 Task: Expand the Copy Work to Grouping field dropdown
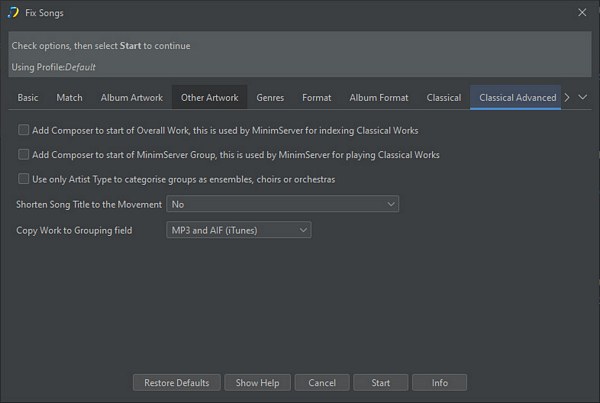[x=238, y=230]
